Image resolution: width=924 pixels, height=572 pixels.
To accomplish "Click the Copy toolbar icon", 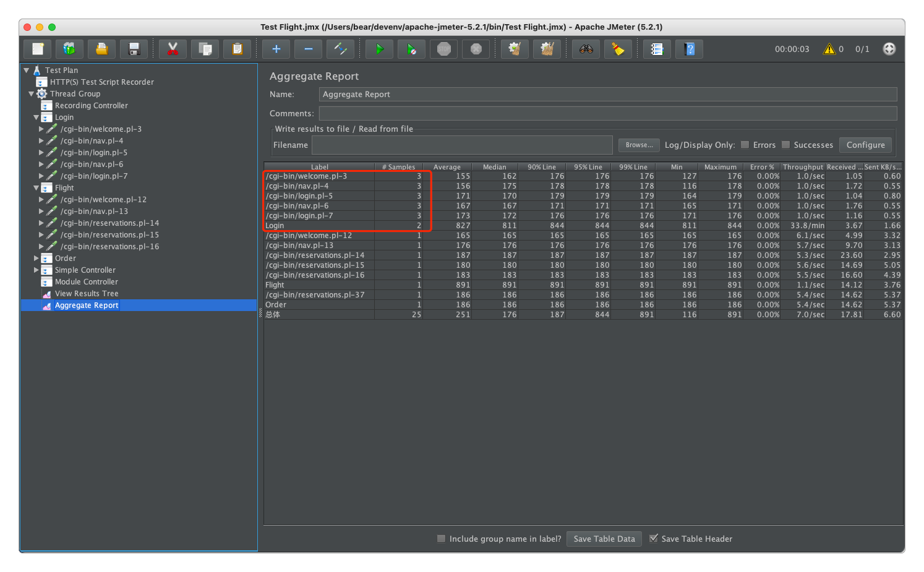I will click(205, 49).
